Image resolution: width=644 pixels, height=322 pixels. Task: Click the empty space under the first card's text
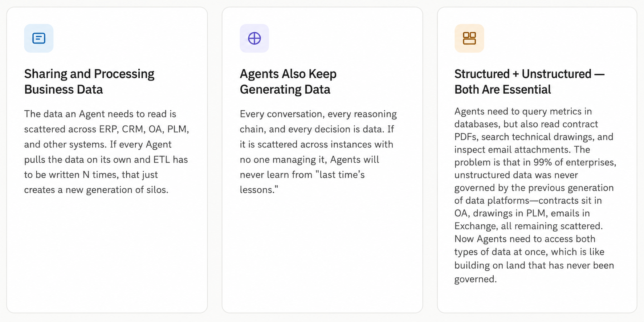pyautogui.click(x=107, y=254)
